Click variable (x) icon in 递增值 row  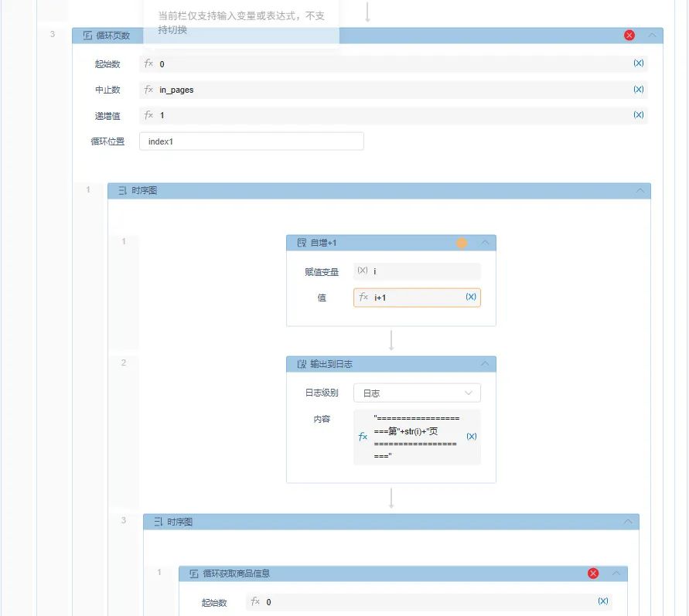pos(638,114)
